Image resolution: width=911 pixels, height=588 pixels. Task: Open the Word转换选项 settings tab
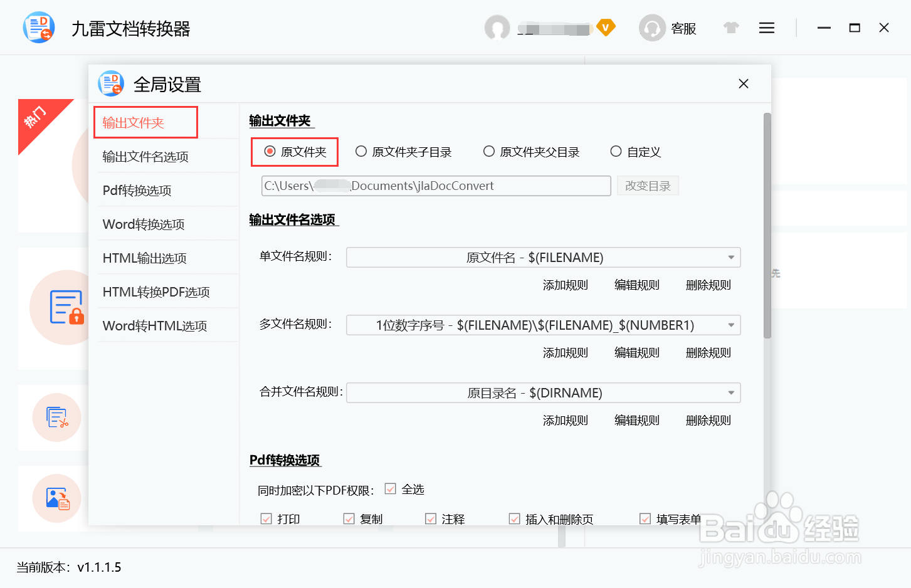click(144, 224)
